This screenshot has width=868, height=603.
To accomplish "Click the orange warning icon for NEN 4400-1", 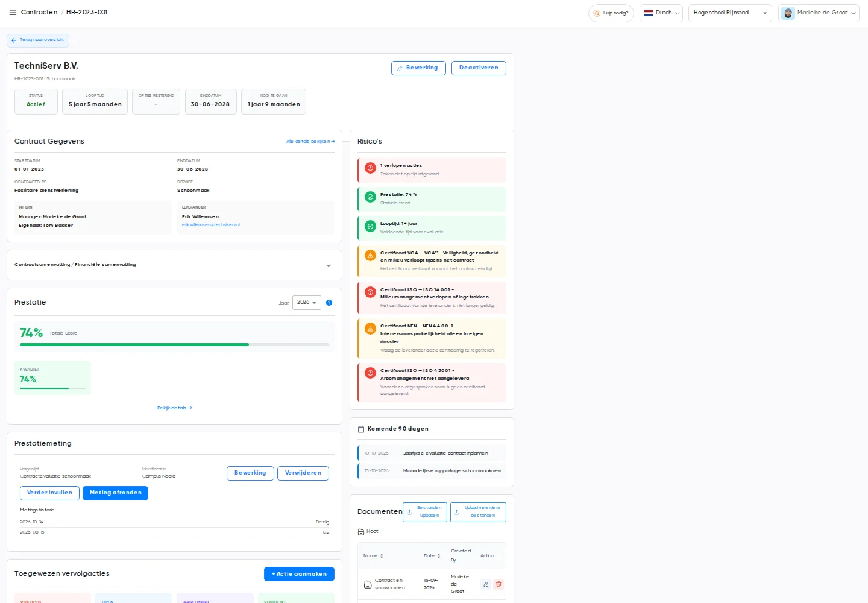I will click(370, 329).
